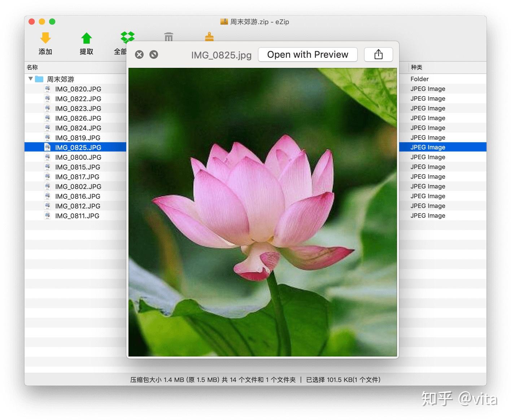Select file name IMG_0816.JPG
511x420 pixels.
pyautogui.click(x=78, y=196)
